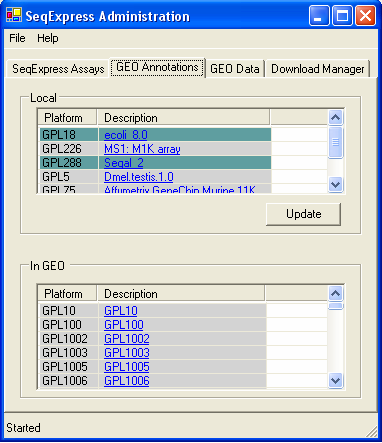
Task: Select the GPL1003 platform cell
Action: (69, 353)
